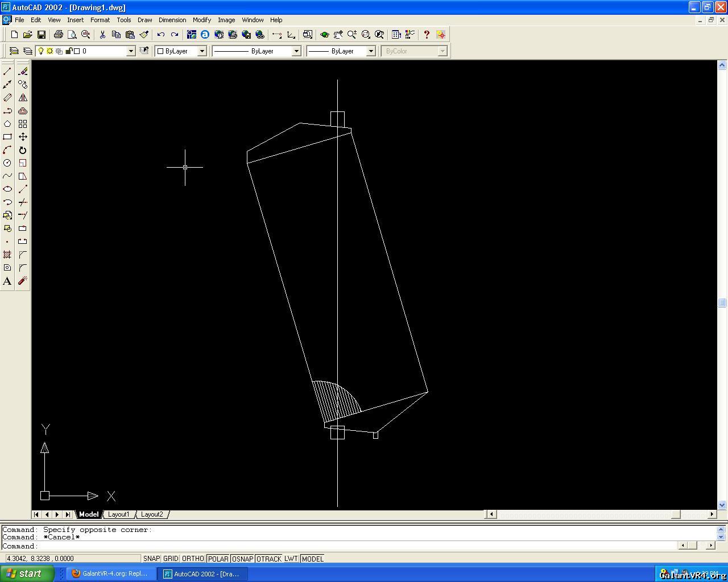Click the Move modify tool
The width and height of the screenshot is (728, 582).
[x=23, y=137]
